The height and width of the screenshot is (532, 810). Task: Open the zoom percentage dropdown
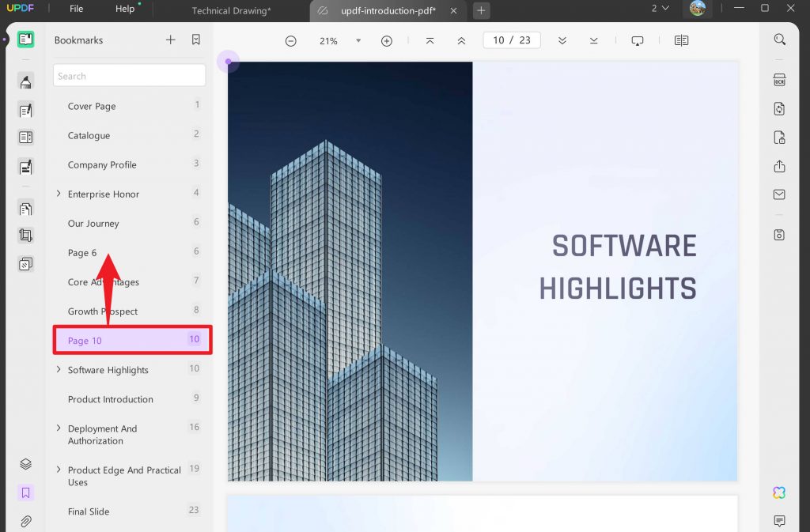coord(358,41)
